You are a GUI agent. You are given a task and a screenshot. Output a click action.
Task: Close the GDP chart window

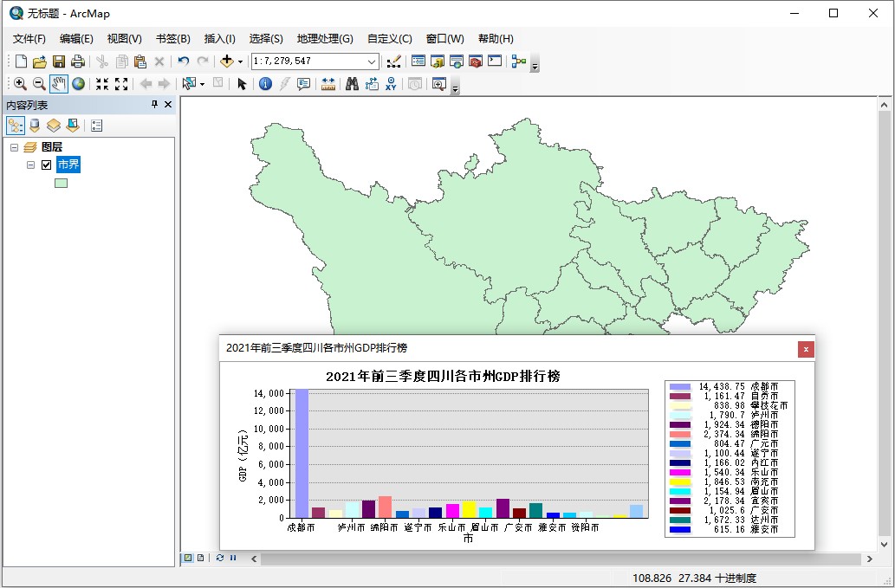[807, 350]
